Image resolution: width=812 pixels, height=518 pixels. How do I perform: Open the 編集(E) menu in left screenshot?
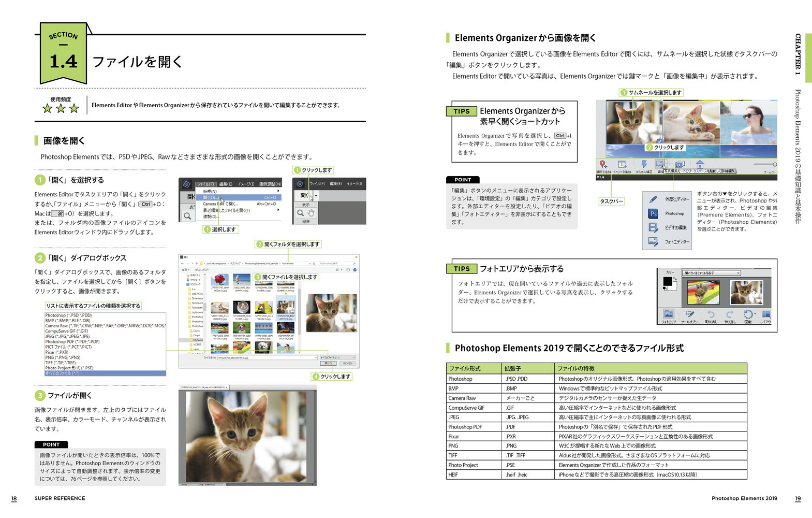(x=226, y=184)
